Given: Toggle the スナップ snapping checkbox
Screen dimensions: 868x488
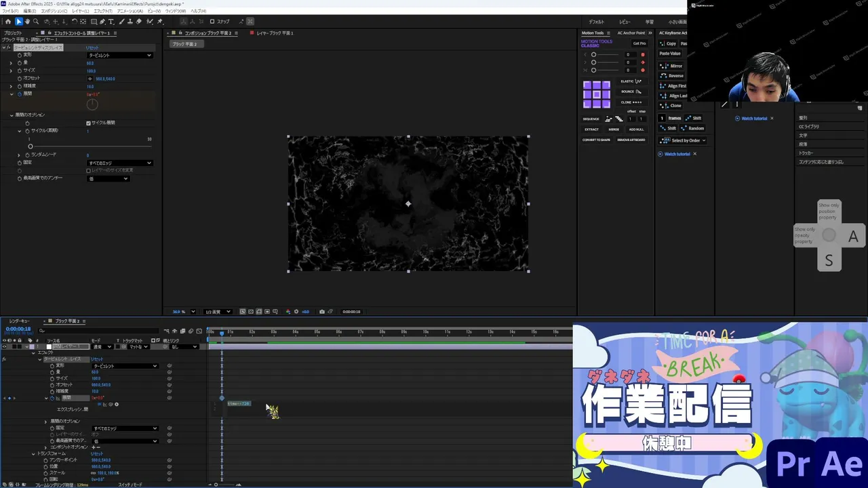Looking at the screenshot, I should (212, 22).
